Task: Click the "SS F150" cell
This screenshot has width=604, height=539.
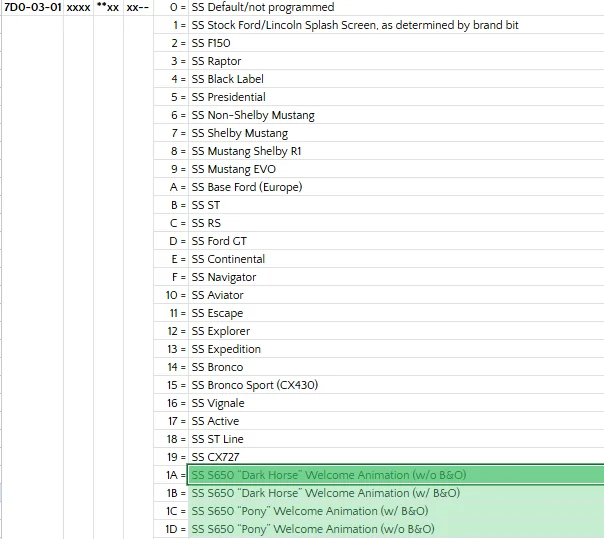Action: [x=396, y=43]
